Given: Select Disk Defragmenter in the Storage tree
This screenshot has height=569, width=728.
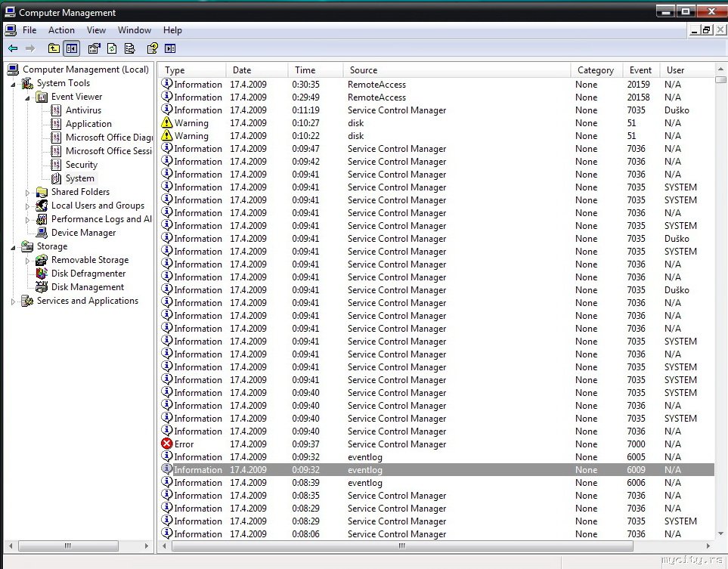Looking at the screenshot, I should click(x=88, y=274).
